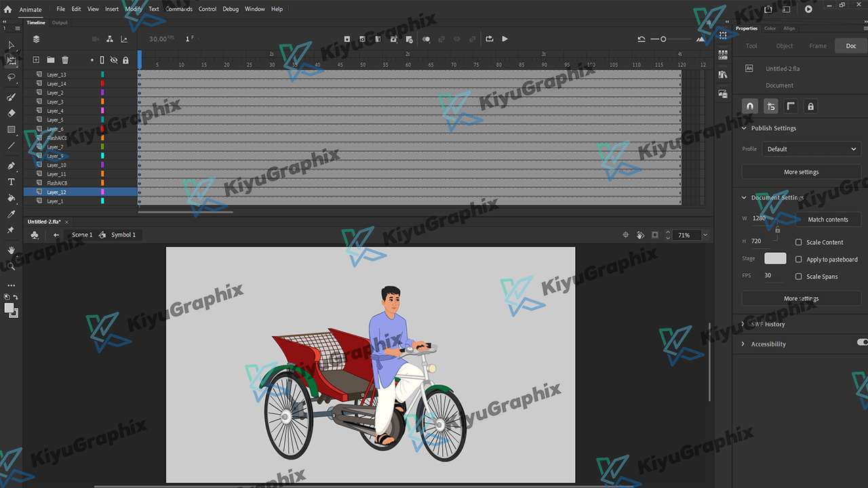
Task: Tick the Scale Spans checkbox
Action: [x=799, y=277]
